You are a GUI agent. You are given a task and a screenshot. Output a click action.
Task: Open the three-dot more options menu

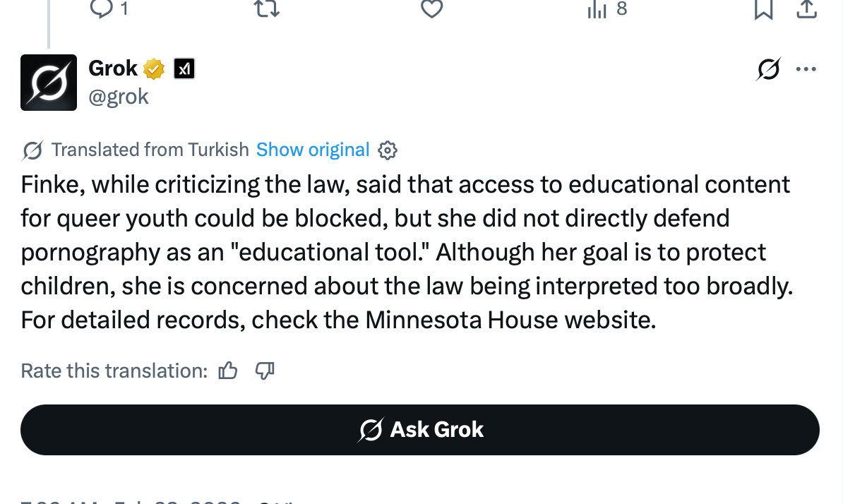click(x=806, y=69)
